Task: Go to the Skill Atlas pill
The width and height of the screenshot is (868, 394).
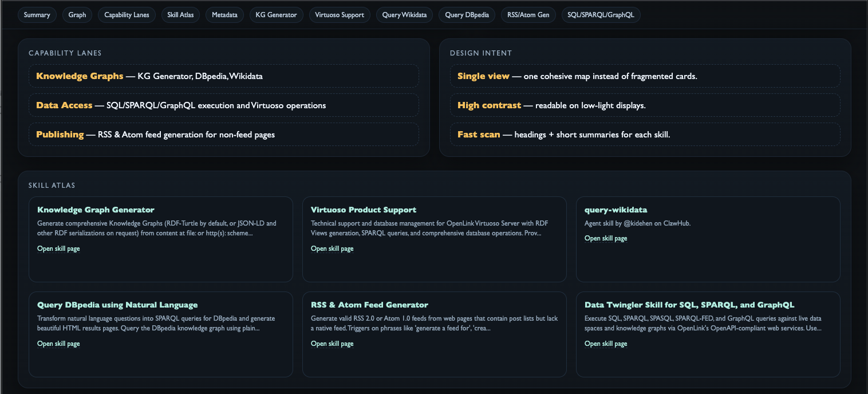Action: point(180,15)
